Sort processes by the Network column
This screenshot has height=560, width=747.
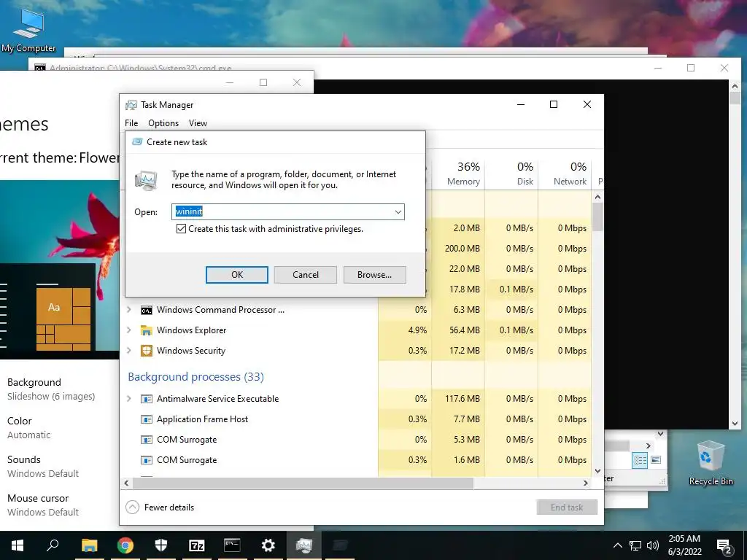565,174
